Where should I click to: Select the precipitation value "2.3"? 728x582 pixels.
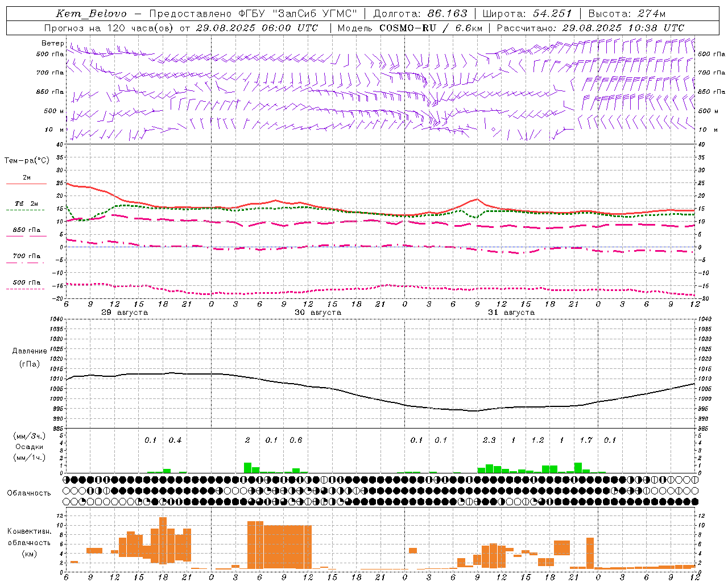(x=489, y=440)
